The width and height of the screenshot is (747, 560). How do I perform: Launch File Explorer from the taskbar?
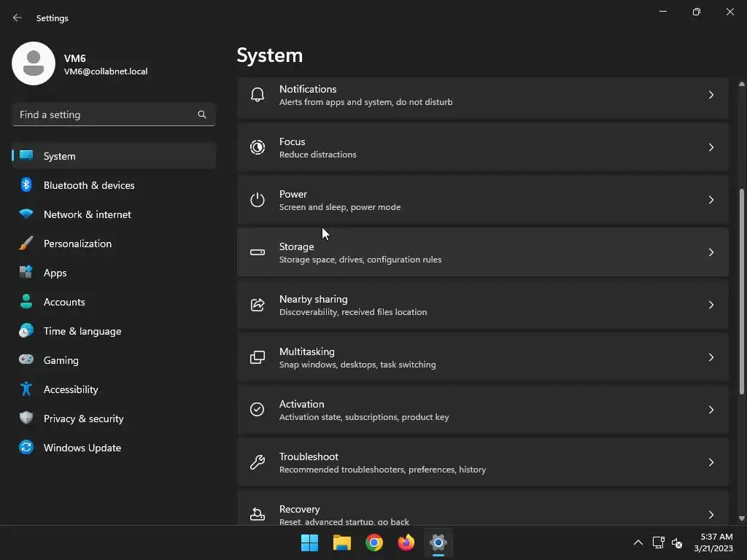tap(342, 542)
